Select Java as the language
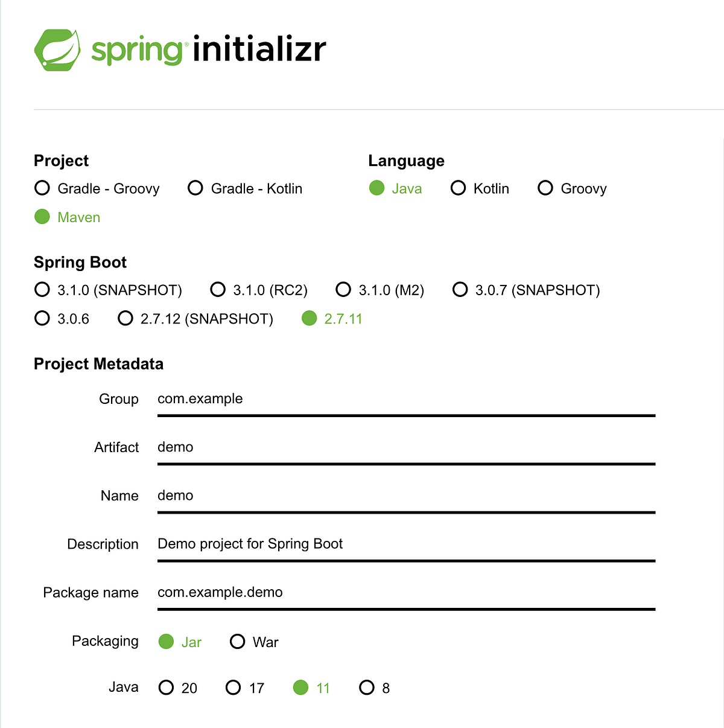This screenshot has width=724, height=728. (x=376, y=188)
